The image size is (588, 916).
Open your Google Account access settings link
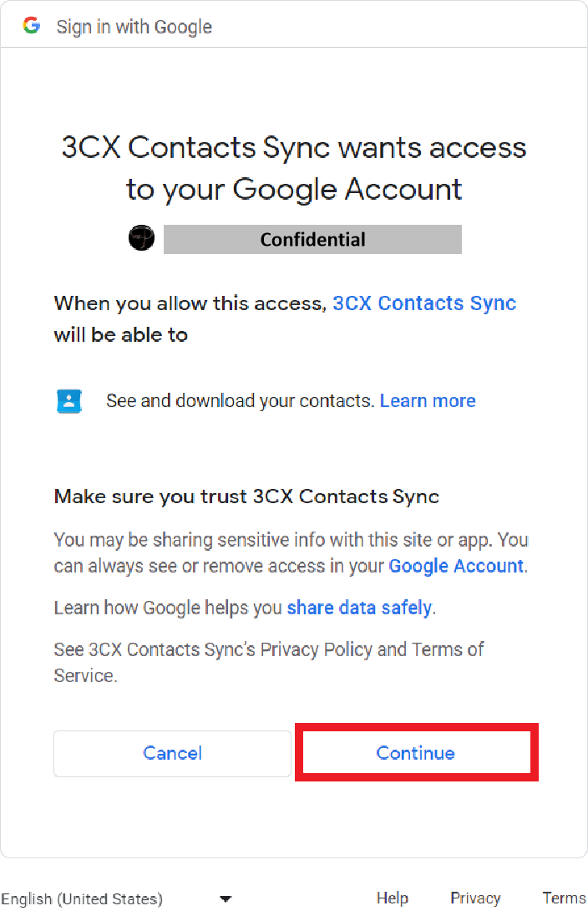pyautogui.click(x=455, y=566)
